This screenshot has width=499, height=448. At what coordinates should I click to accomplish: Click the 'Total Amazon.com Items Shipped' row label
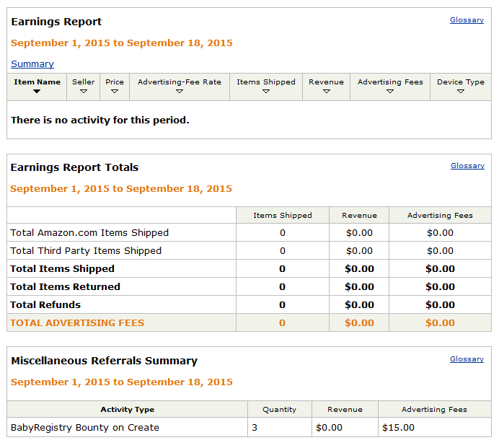point(89,233)
